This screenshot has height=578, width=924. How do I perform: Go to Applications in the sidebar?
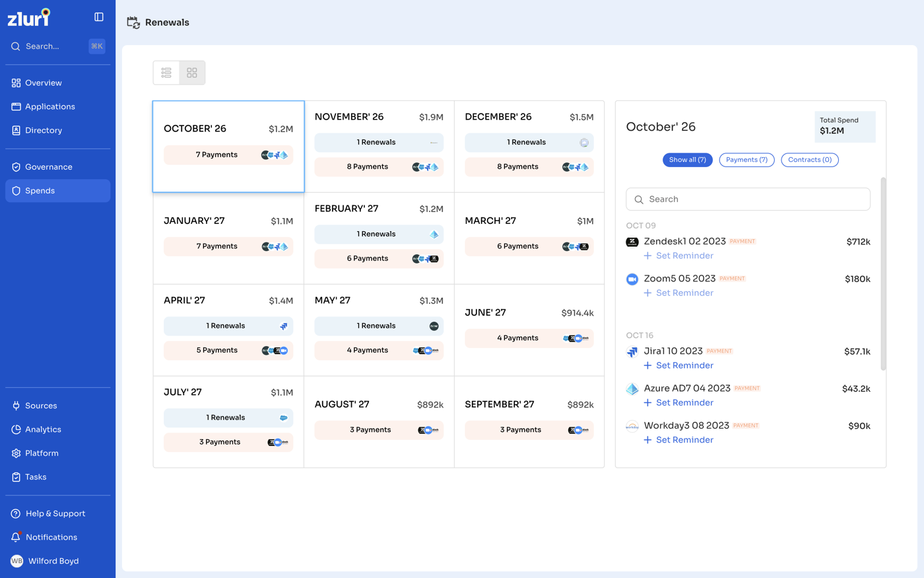(58, 106)
